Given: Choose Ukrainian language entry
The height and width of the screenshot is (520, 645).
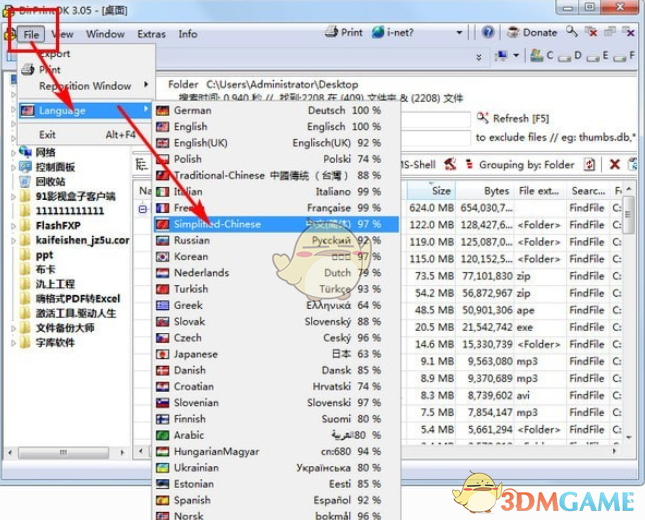Looking at the screenshot, I should 275,467.
